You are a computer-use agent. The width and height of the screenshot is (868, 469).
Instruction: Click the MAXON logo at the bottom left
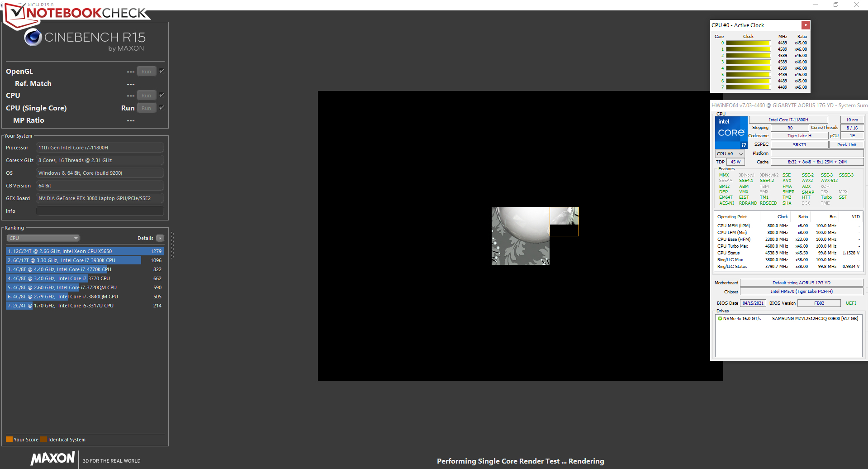click(52, 458)
